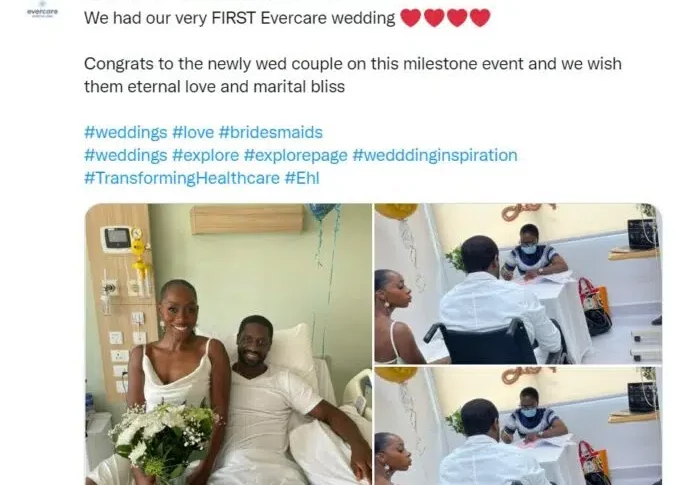
Task: Click the white flower bouquet in left photo
Action: 163,439
